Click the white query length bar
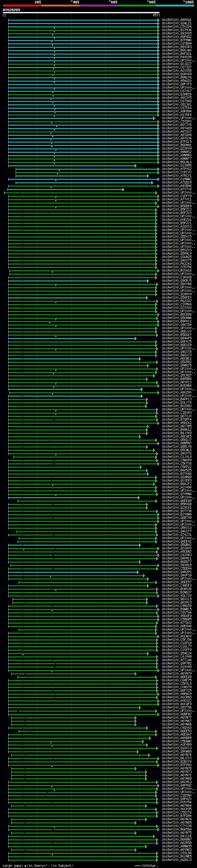This screenshot has height=868, width=197. [81, 13]
